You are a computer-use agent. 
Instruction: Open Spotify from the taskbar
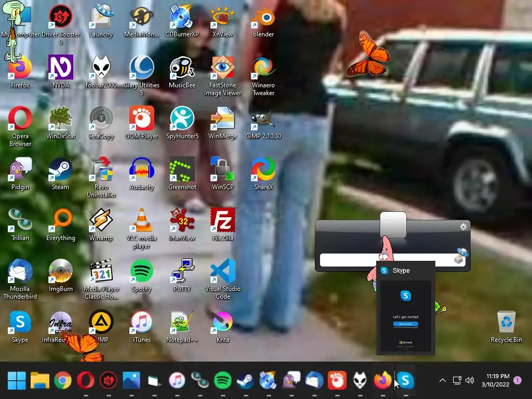[x=223, y=380]
